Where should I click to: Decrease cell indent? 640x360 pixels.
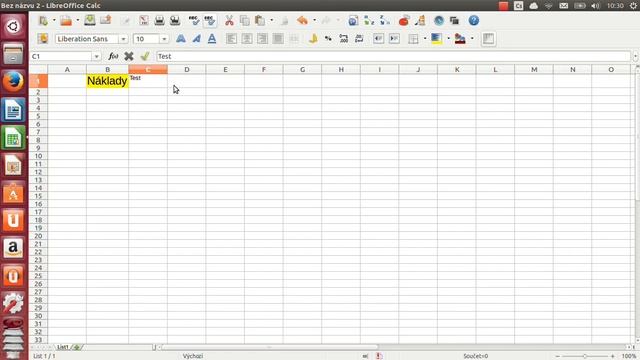tap(378, 39)
